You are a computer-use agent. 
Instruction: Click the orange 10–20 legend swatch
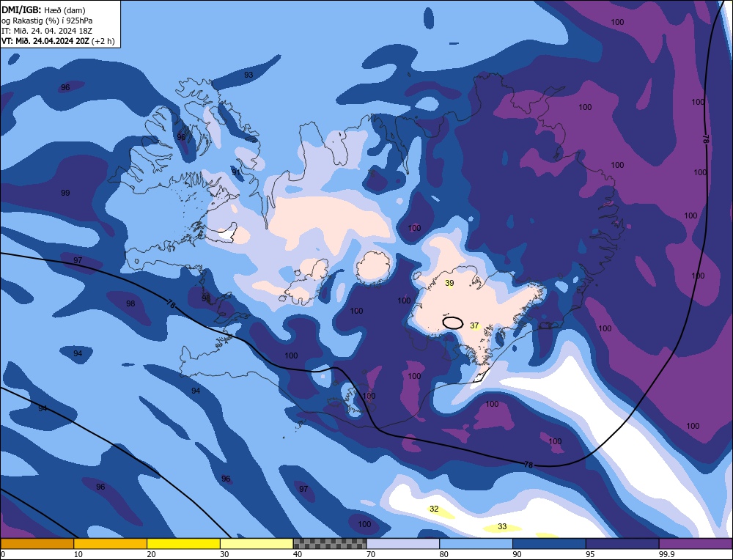pyautogui.click(x=111, y=544)
